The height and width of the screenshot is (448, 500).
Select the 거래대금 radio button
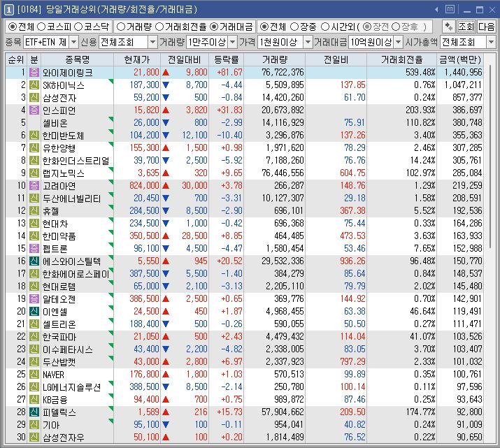tap(214, 27)
